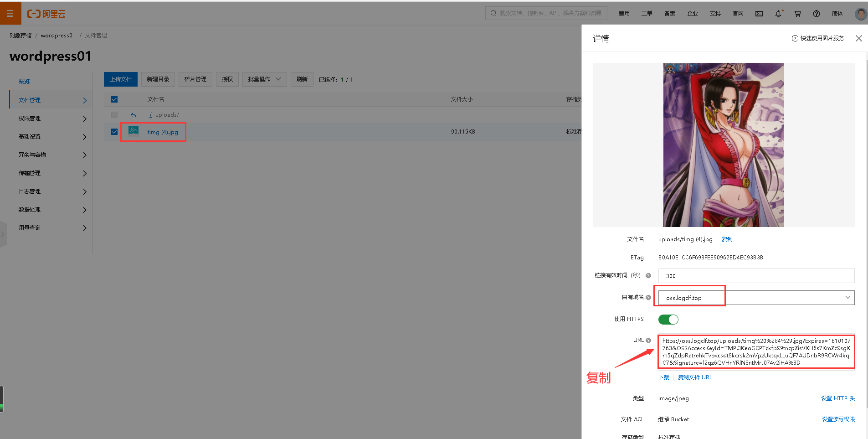The height and width of the screenshot is (439, 868).
Task: Click the 上传文件 upload button
Action: pos(121,79)
